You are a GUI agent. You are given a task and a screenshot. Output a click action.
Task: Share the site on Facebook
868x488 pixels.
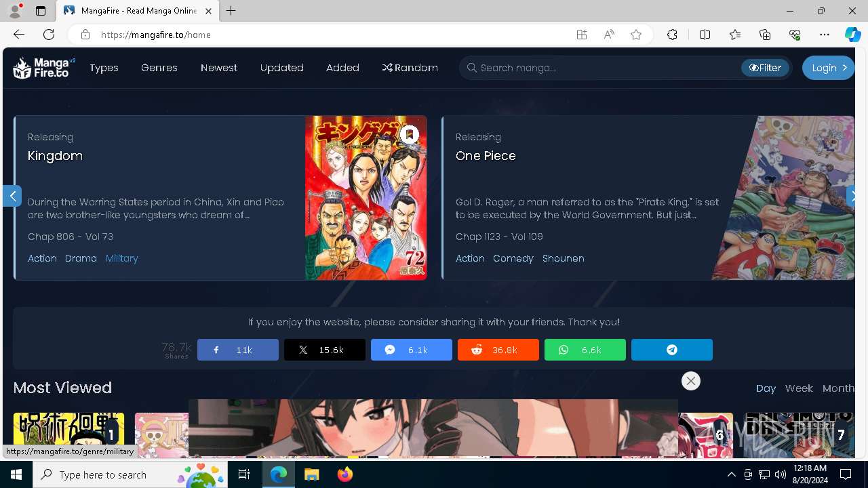(x=238, y=350)
